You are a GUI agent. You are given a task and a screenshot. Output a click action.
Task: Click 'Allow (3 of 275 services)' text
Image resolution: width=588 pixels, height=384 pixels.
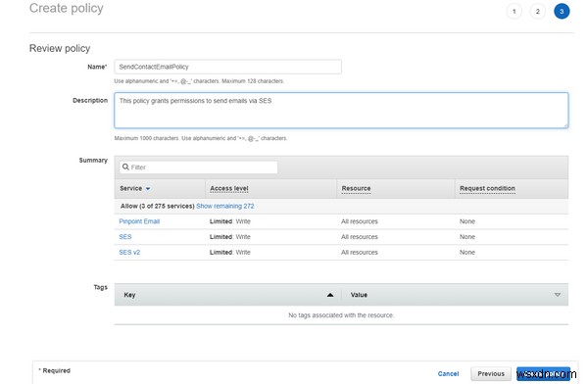[x=157, y=206]
